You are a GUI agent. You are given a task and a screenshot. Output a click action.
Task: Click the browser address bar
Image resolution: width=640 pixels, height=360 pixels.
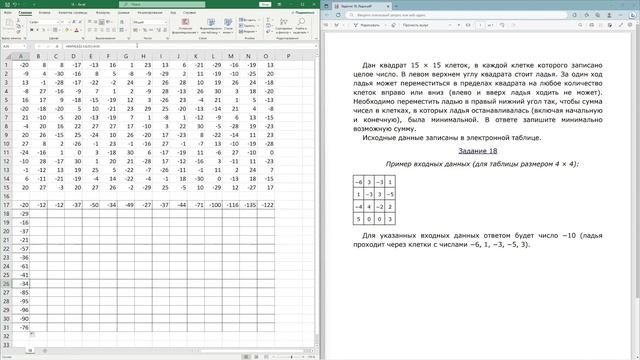pos(456,15)
